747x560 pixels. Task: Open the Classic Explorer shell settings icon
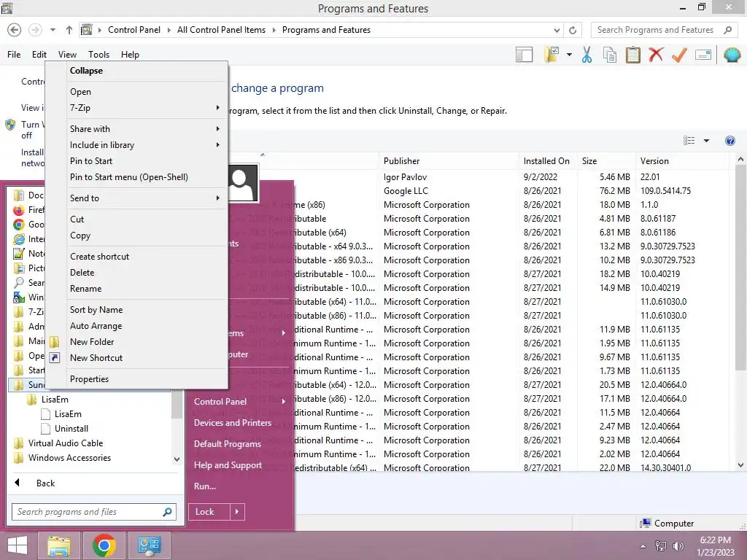pos(732,55)
